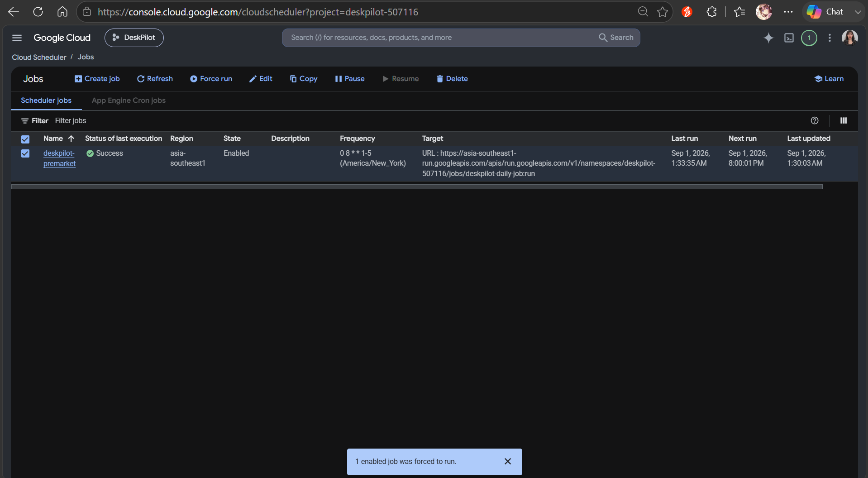Click the Success status cell

pos(105,153)
